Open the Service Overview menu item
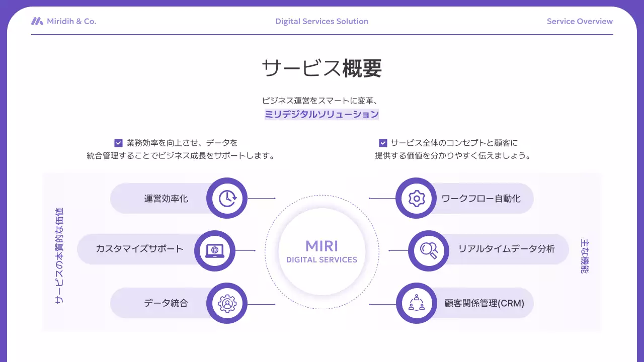 (580, 21)
